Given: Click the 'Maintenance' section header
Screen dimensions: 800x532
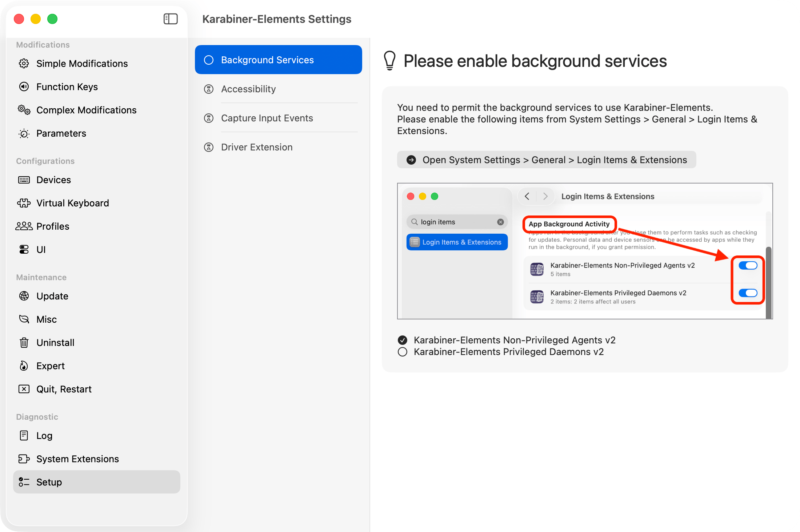Looking at the screenshot, I should [x=41, y=277].
